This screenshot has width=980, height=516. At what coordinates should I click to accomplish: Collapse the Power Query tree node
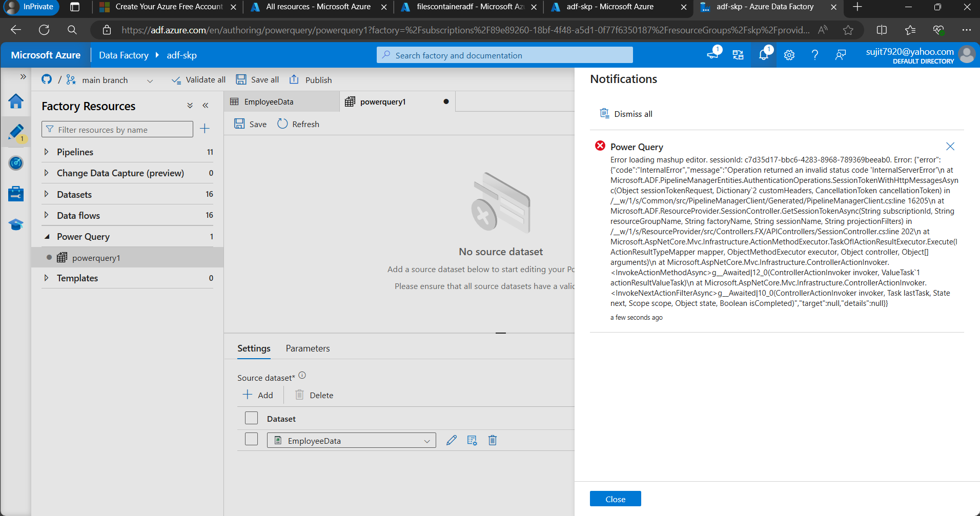coord(47,236)
